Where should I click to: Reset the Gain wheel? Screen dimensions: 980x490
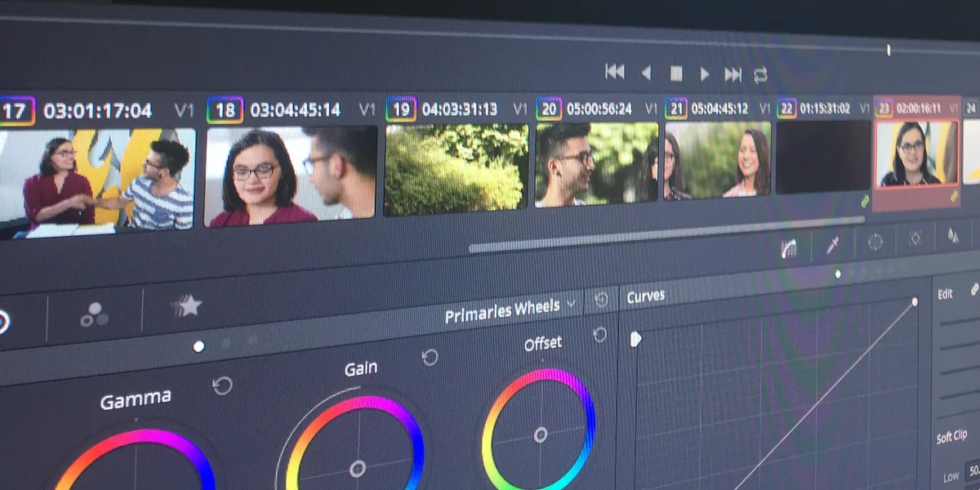pyautogui.click(x=430, y=357)
